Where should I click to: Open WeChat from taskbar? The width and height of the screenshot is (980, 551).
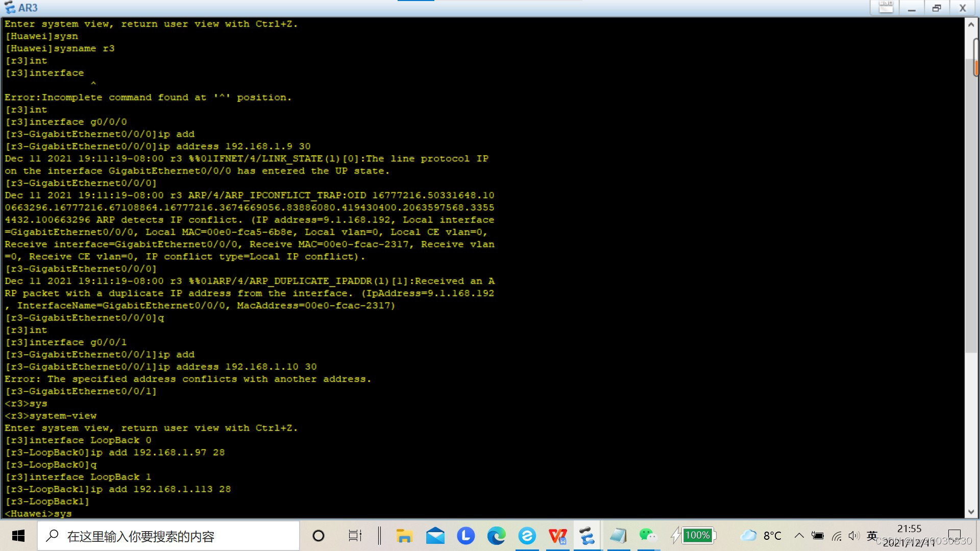tap(648, 535)
